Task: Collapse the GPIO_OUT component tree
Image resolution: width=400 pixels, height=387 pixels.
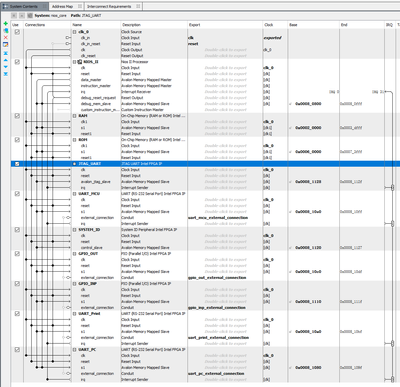Action: tap(75, 254)
